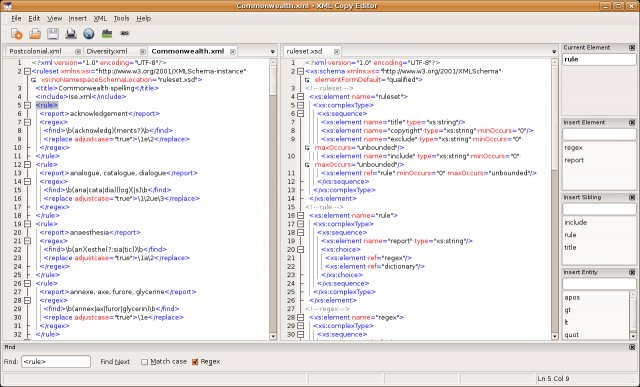Open the Edit menu

[x=34, y=18]
